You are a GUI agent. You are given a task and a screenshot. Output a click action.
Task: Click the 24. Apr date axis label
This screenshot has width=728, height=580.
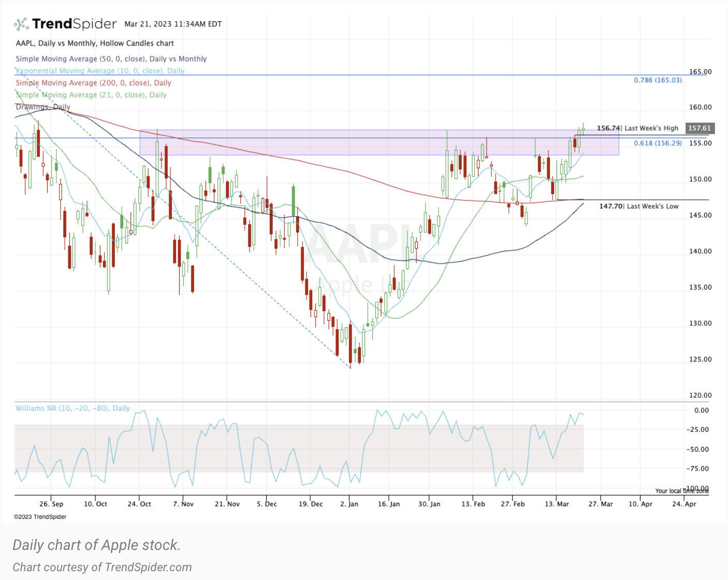click(684, 504)
